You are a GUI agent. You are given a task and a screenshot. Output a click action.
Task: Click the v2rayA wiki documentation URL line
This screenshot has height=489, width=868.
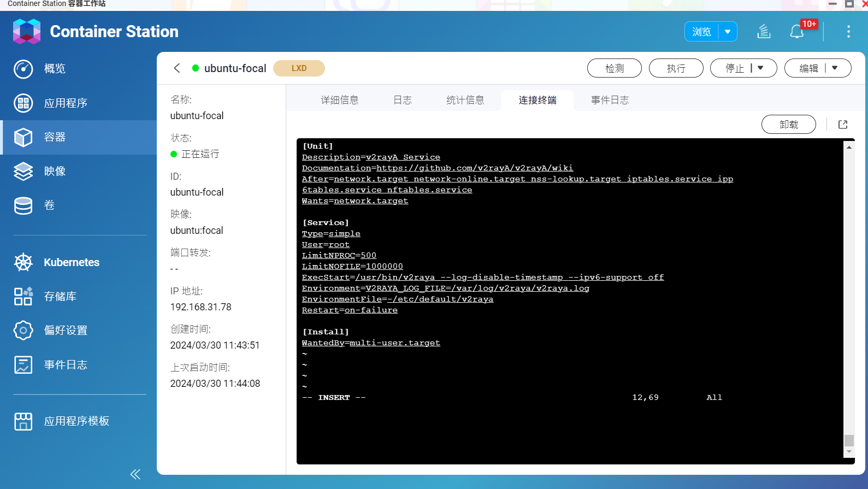tap(437, 168)
